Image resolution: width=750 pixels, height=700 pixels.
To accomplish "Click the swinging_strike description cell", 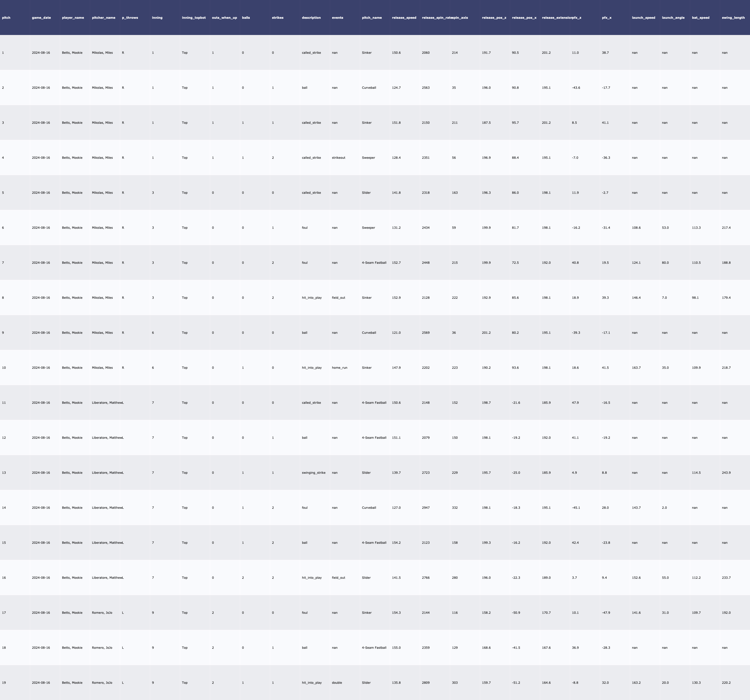I will point(313,472).
